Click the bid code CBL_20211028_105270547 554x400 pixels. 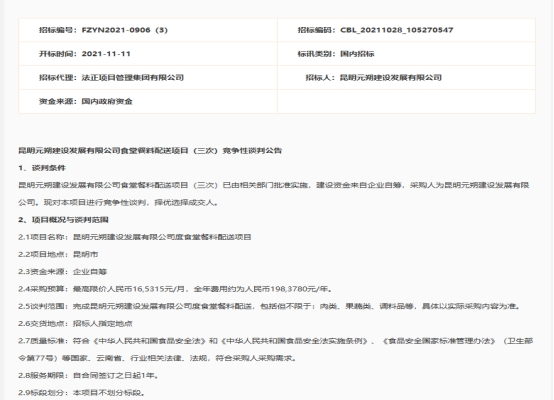396,30
